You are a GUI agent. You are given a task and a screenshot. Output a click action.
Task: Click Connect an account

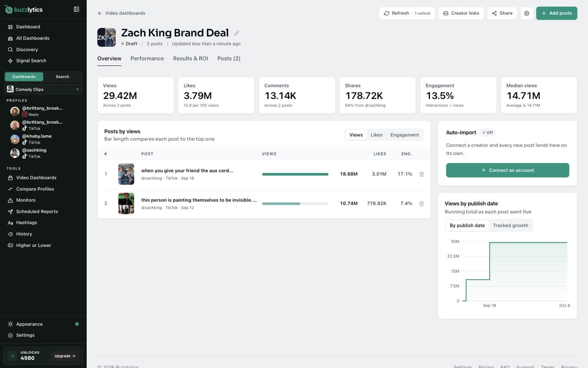pos(508,170)
